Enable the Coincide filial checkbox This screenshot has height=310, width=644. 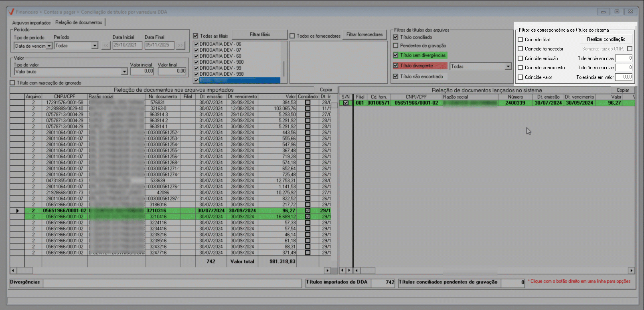(520, 40)
